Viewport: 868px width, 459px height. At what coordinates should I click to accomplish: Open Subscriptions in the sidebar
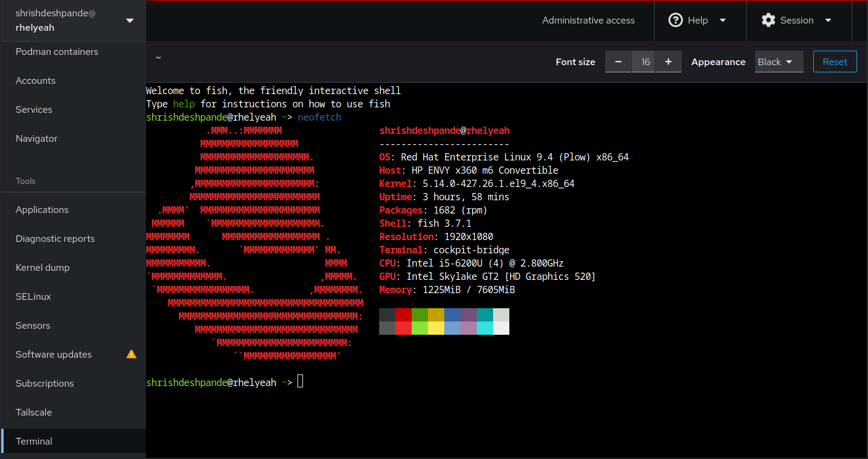73,384
